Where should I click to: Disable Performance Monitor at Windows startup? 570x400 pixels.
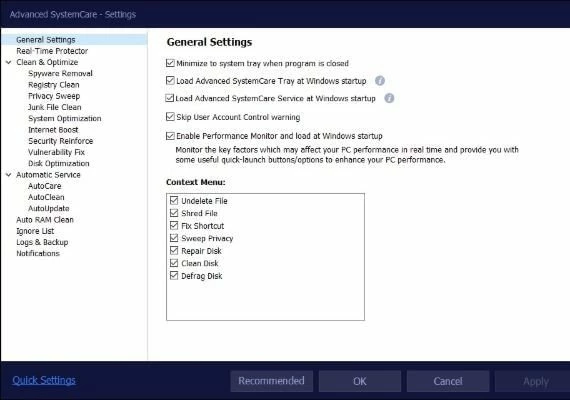(170, 136)
